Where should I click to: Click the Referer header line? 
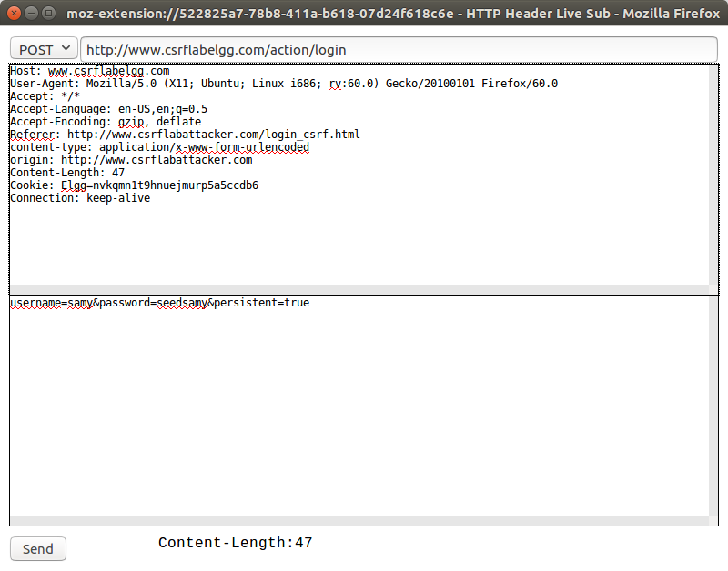tap(185, 135)
